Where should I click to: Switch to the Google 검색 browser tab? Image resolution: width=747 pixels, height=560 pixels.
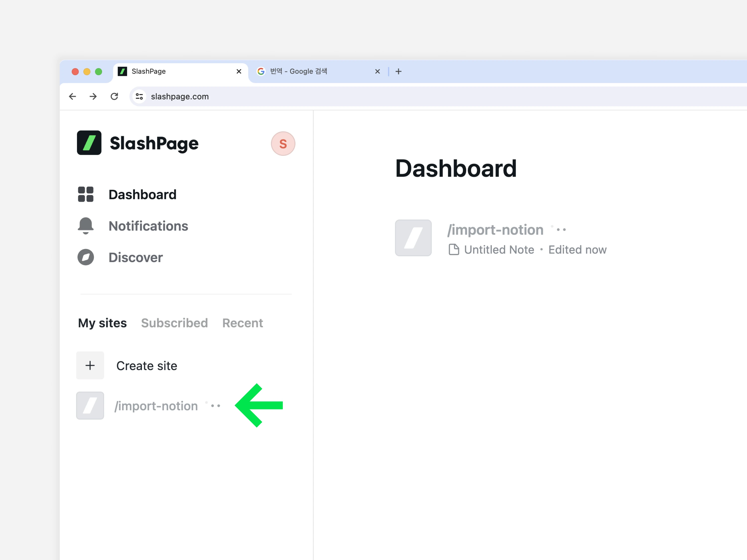[319, 72]
